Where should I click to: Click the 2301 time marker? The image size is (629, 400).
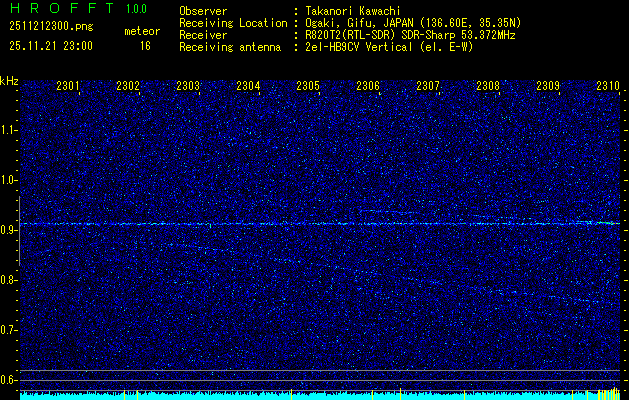tap(68, 86)
